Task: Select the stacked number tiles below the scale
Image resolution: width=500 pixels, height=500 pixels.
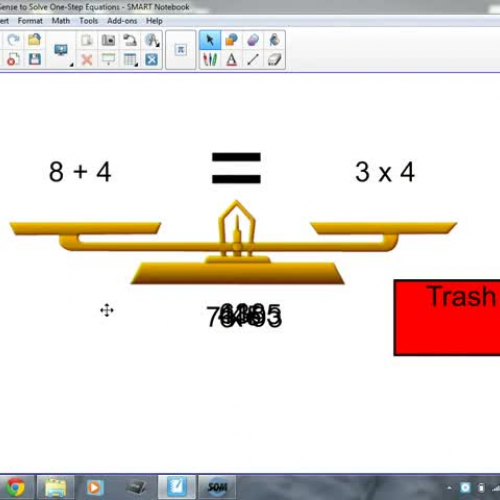Action: [244, 316]
